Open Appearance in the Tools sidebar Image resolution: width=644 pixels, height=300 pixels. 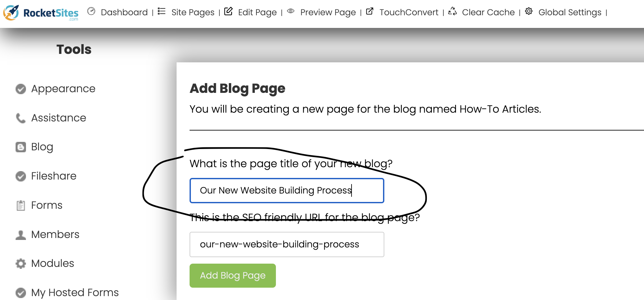(63, 89)
